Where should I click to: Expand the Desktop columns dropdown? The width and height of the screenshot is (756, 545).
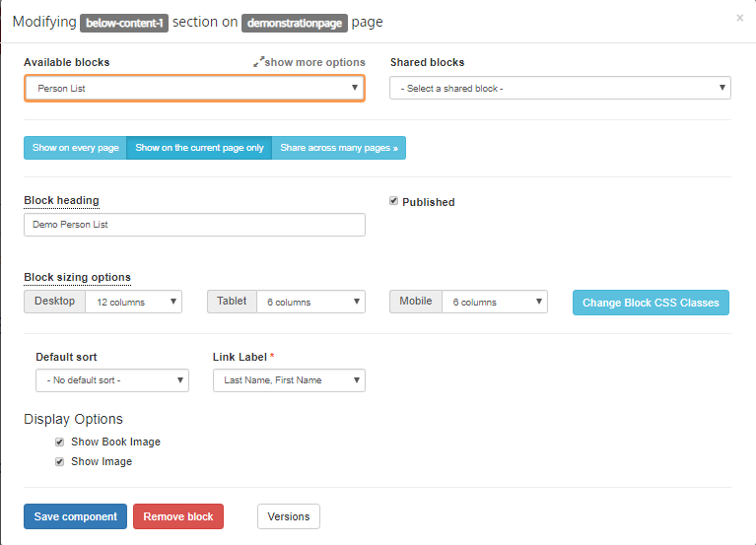[133, 302]
